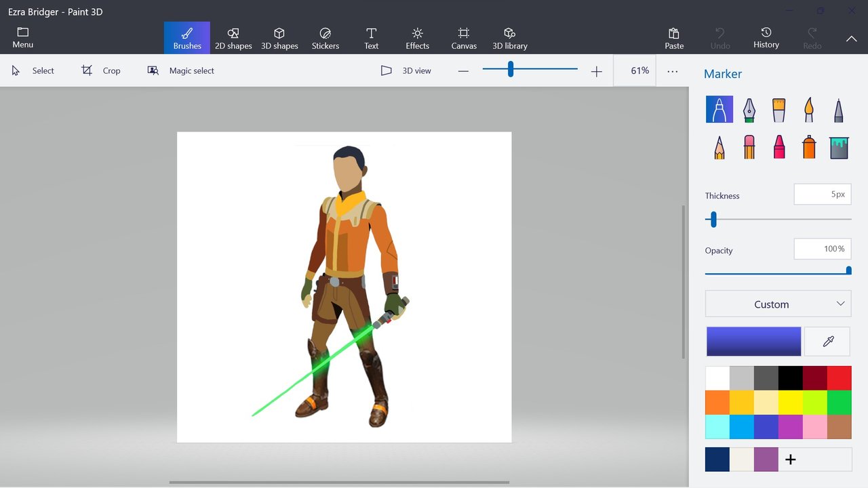Viewport: 868px width, 488px height.
Task: Click the Paste button
Action: (674, 38)
